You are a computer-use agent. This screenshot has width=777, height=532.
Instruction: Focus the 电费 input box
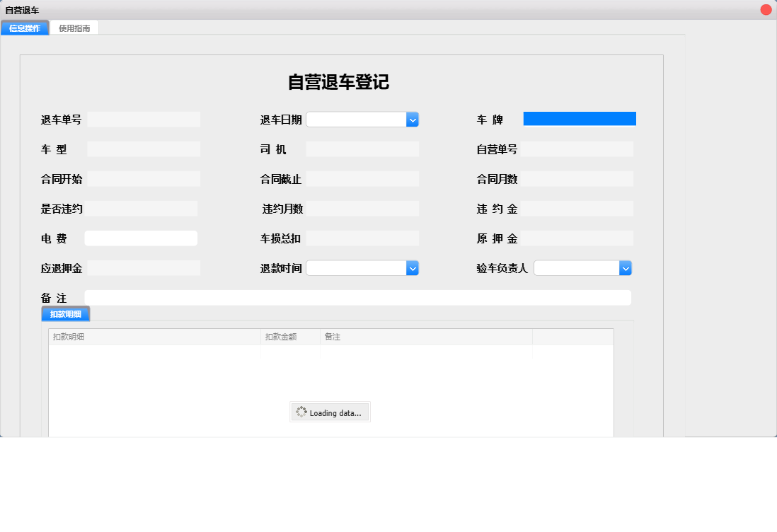tap(141, 238)
